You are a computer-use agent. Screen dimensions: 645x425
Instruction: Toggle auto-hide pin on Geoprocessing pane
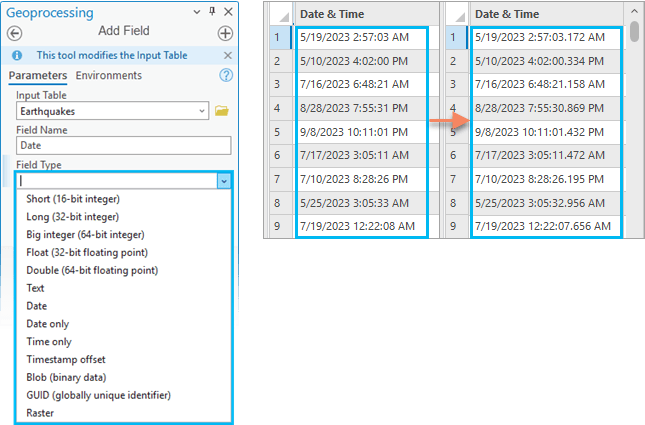coord(212,11)
